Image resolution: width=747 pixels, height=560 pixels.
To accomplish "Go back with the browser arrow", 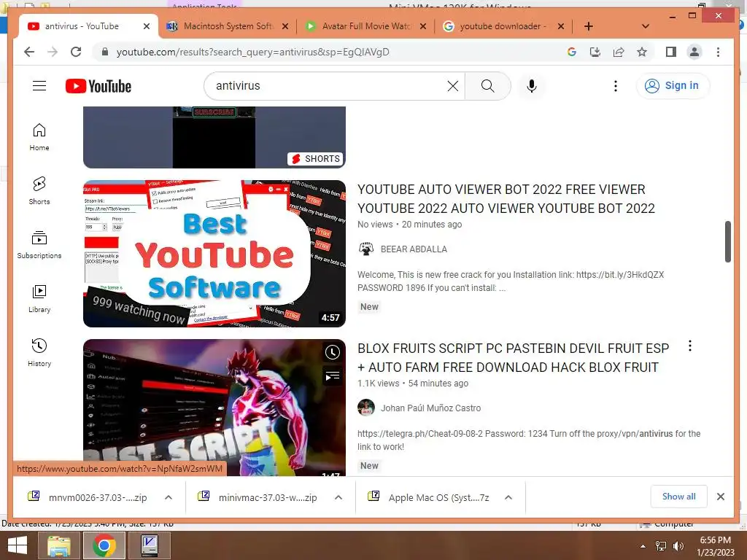I will (29, 52).
